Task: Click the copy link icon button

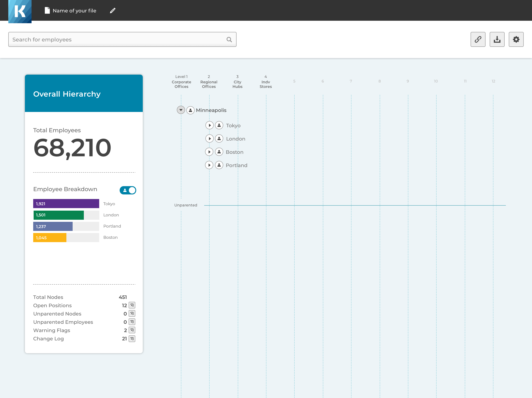Action: pyautogui.click(x=478, y=39)
